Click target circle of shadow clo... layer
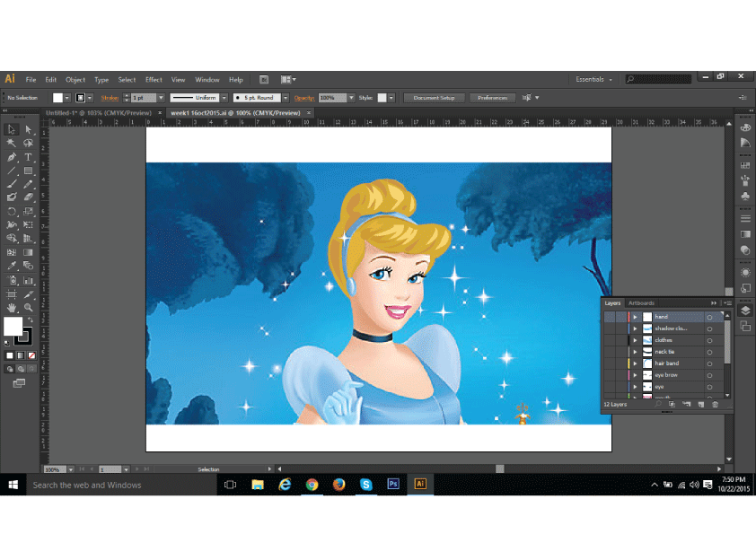The image size is (756, 534). (x=709, y=328)
